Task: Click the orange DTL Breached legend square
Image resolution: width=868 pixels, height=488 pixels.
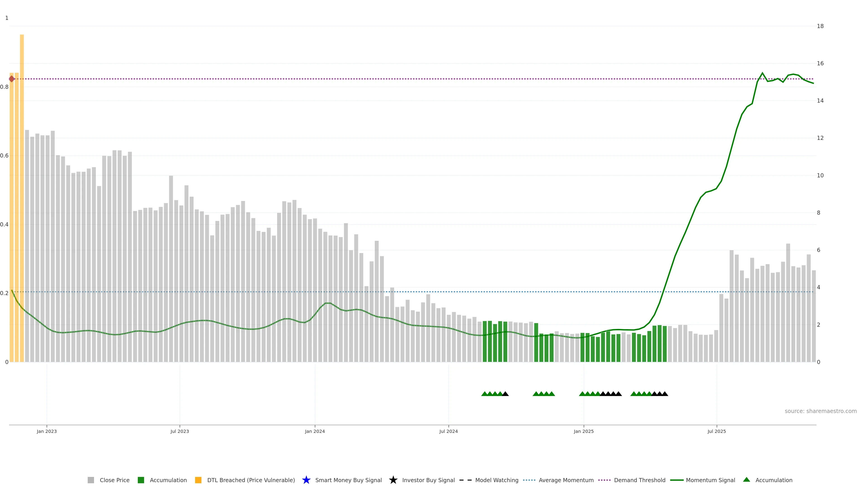Action: pos(198,480)
